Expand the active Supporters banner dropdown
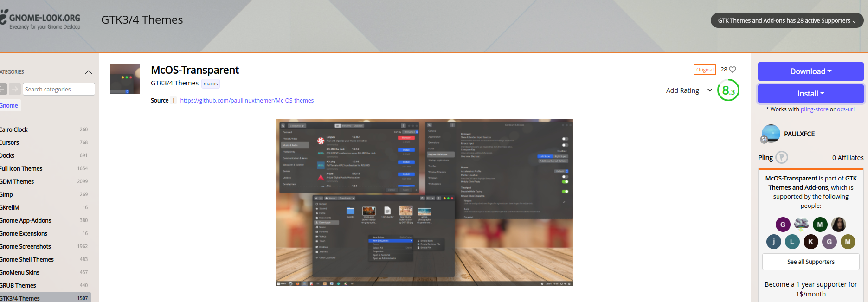Viewport: 868px width, 302px height. 787,20
